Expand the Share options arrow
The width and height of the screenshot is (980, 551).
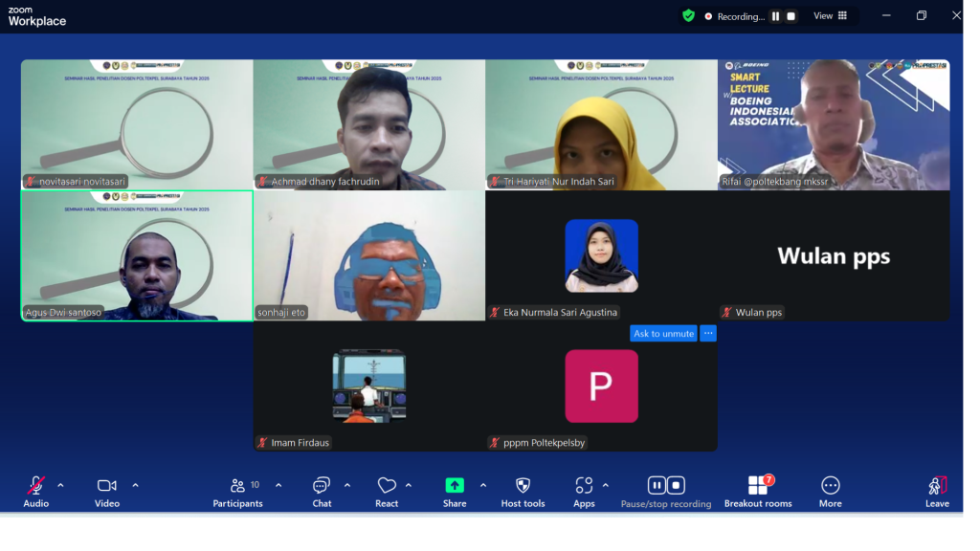pyautogui.click(x=483, y=485)
